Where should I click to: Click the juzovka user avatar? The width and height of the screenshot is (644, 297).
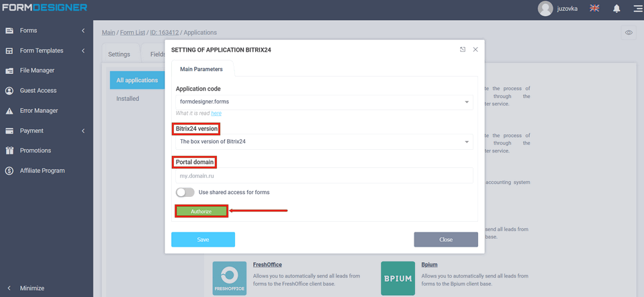coord(545,9)
